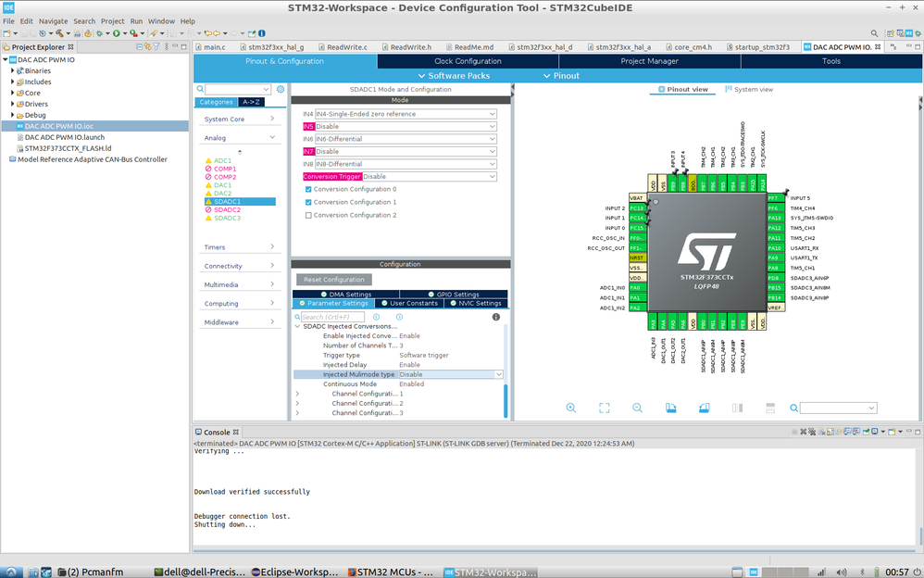Open the NVIC Settings tab

pyautogui.click(x=476, y=303)
